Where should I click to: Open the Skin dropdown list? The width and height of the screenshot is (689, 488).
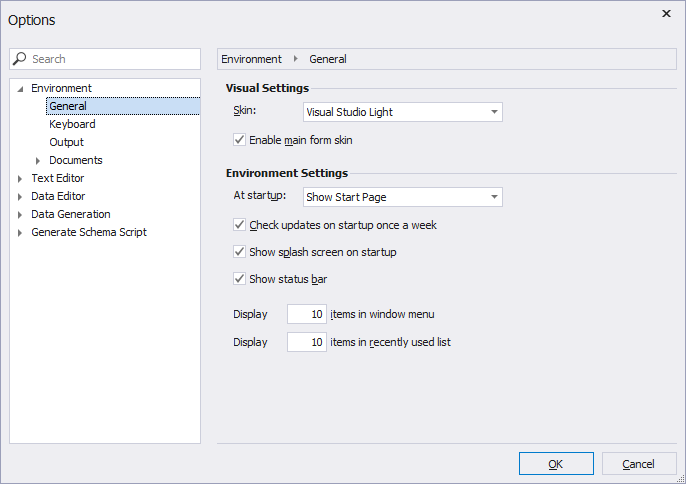point(494,112)
